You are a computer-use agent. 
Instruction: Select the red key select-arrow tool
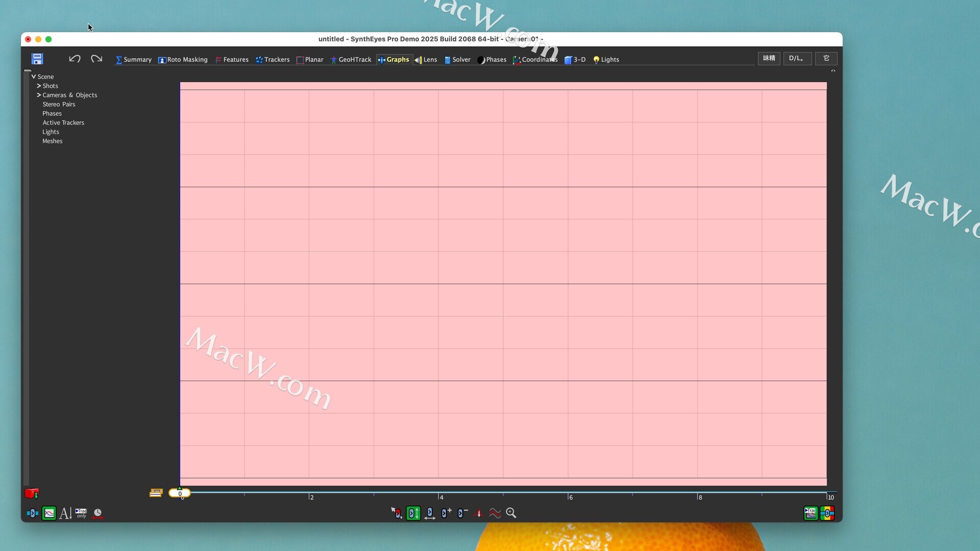pos(397,513)
